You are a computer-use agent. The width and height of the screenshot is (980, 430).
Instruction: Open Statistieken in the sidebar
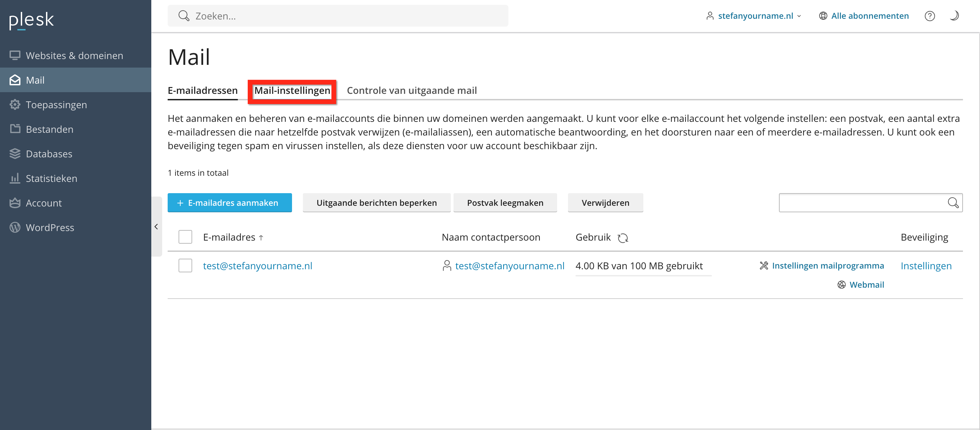51,178
